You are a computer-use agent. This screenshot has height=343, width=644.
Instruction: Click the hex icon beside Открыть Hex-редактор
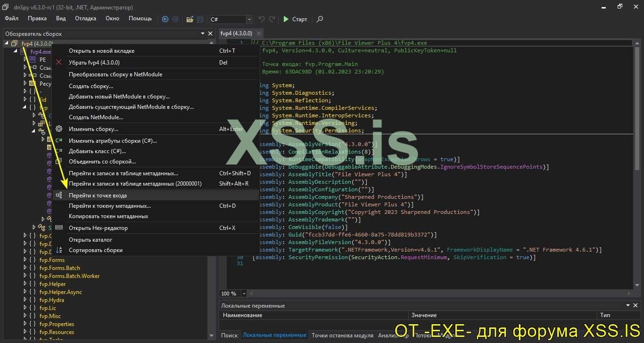[x=59, y=228]
